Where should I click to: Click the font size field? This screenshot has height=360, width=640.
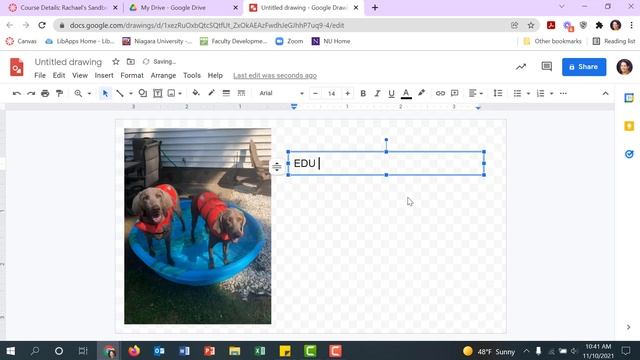pyautogui.click(x=331, y=93)
